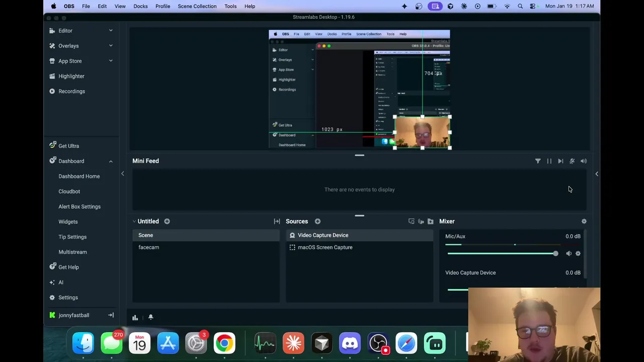644x362 pixels.
Task: Open the Mini Feed filter icon
Action: [538, 161]
